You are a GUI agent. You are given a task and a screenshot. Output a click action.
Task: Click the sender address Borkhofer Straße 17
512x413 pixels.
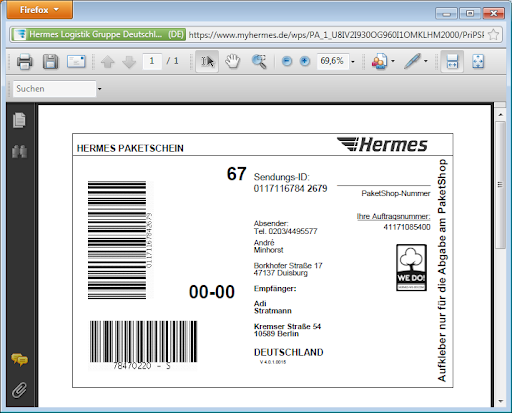[288, 266]
